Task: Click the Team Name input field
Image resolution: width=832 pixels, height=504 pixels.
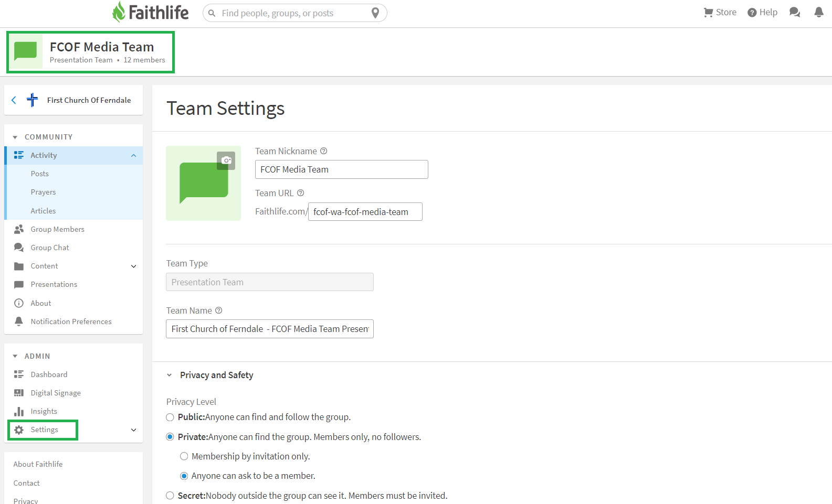Action: [x=270, y=329]
